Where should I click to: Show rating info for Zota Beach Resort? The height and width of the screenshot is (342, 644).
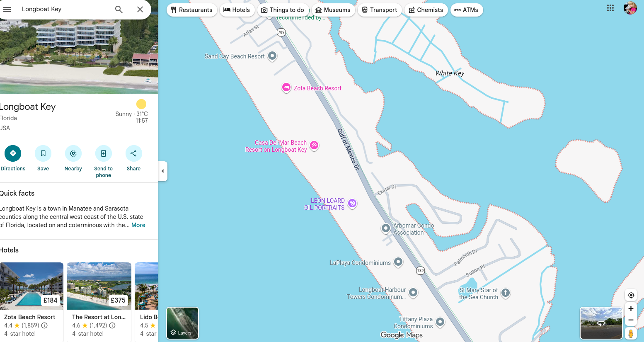click(x=44, y=325)
